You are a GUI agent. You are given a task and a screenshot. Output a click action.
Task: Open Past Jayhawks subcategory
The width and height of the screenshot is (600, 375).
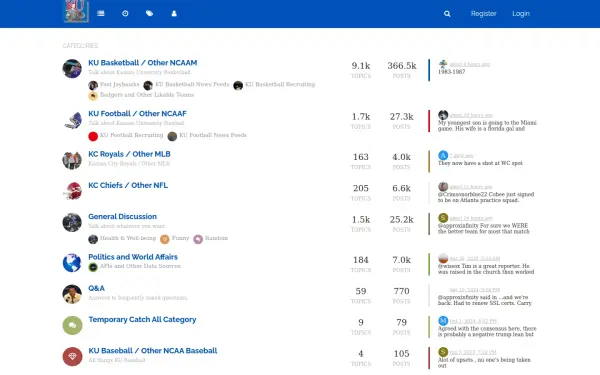point(119,84)
